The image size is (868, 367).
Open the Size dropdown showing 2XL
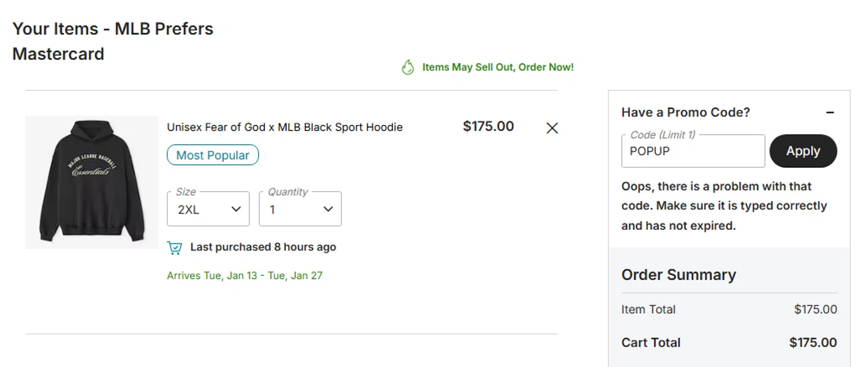[x=208, y=209]
